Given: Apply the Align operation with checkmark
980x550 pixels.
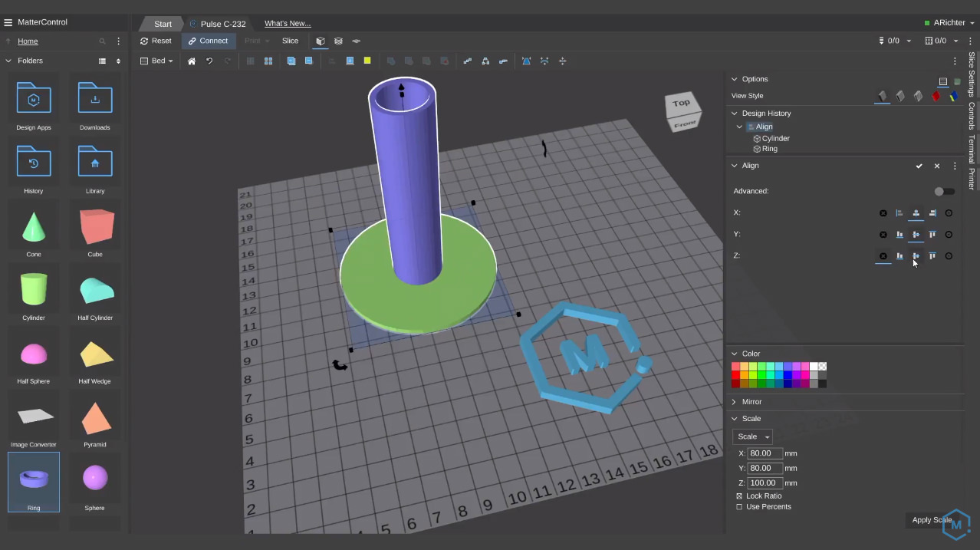Looking at the screenshot, I should [919, 166].
